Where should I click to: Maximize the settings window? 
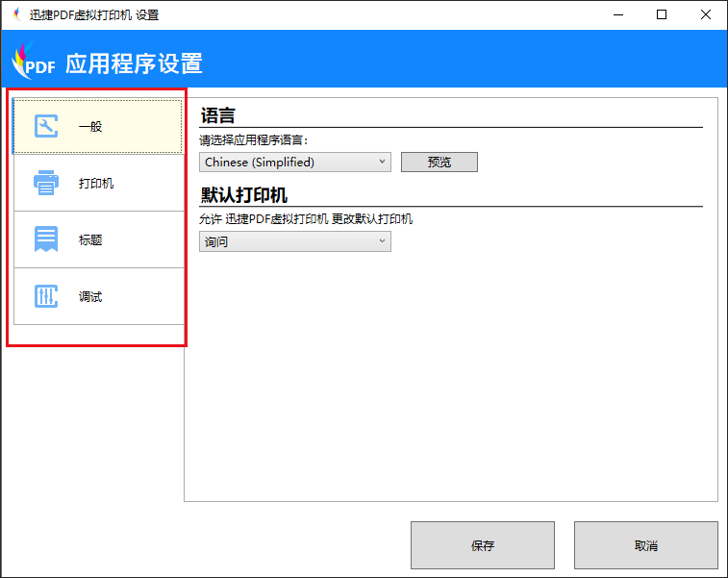[x=662, y=14]
